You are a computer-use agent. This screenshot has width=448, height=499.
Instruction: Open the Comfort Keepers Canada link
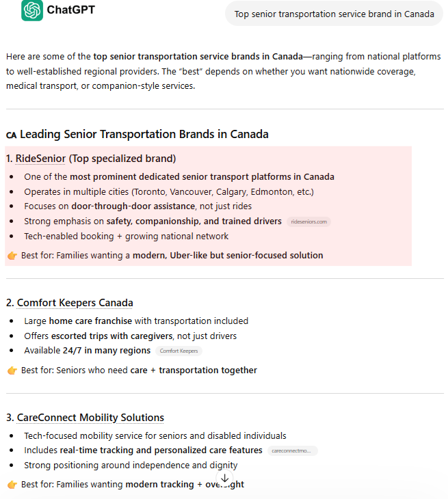point(75,303)
